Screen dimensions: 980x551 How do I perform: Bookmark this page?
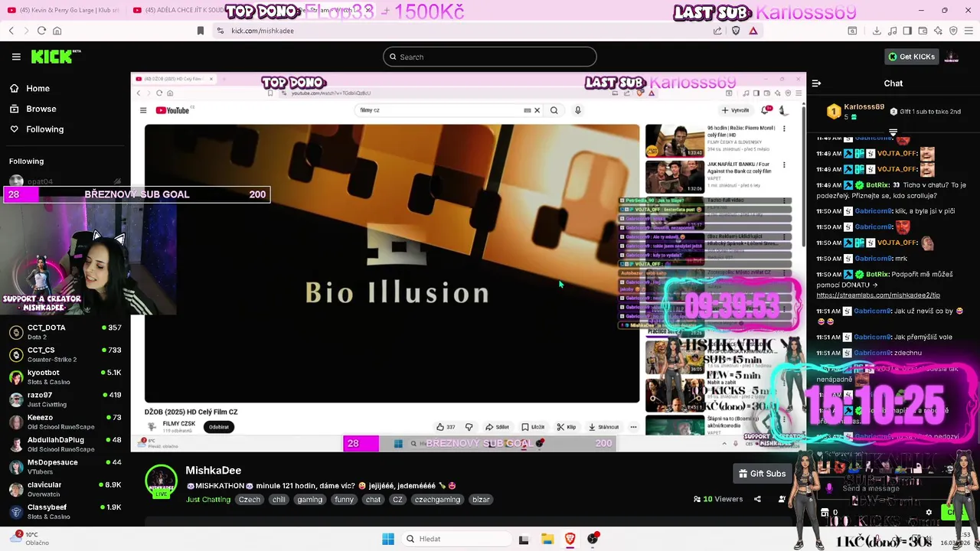[201, 31]
